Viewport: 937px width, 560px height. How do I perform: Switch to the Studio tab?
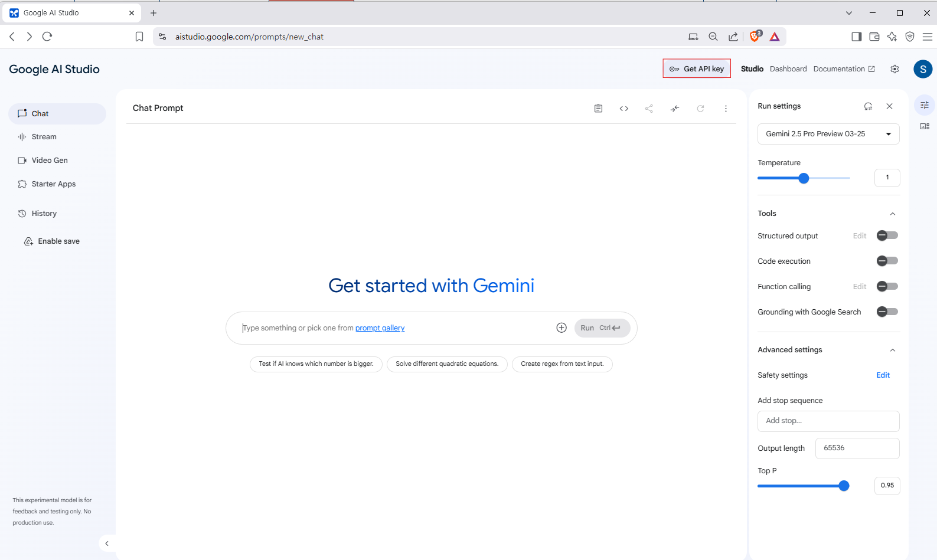coord(752,69)
